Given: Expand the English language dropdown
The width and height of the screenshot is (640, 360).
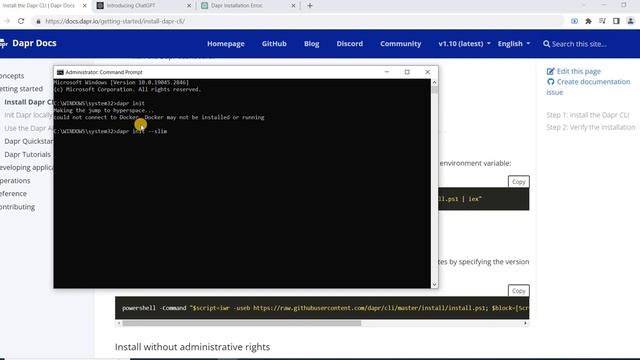Looking at the screenshot, I should tap(514, 44).
